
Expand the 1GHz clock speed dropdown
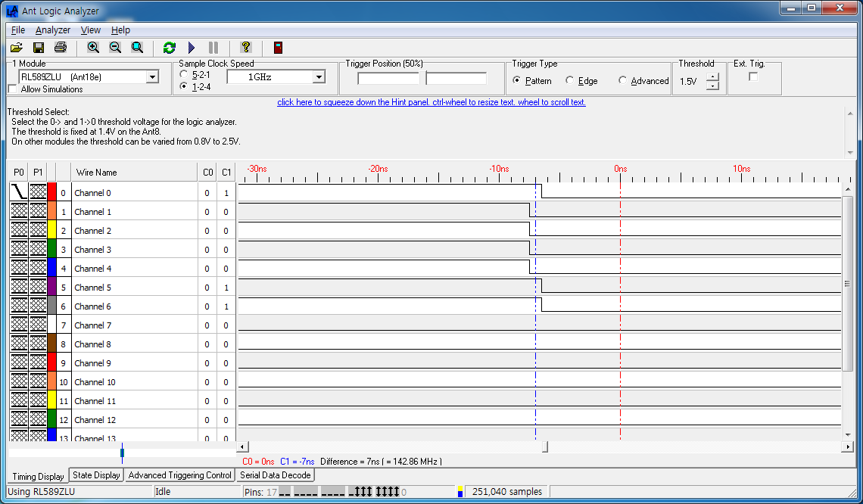(x=319, y=77)
